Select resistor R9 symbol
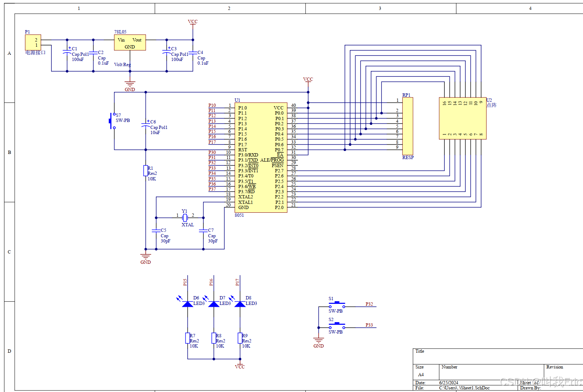The height and width of the screenshot is (392, 583). click(240, 338)
